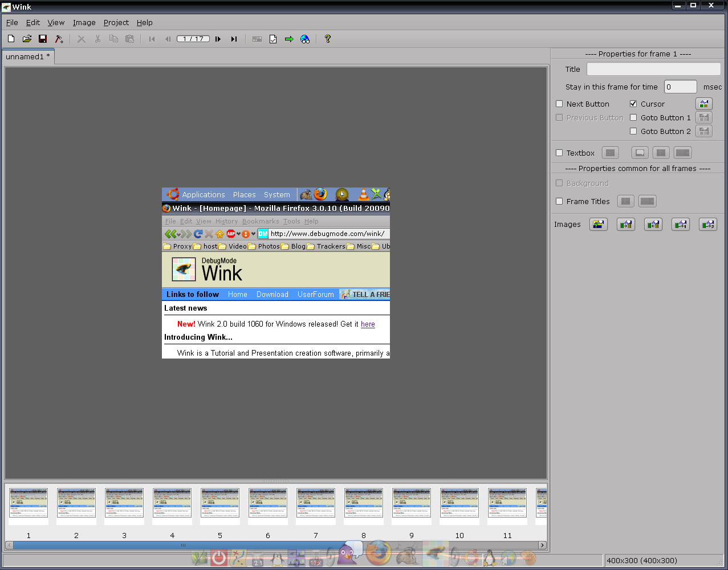Click the Stay in this frame time field
This screenshot has width=728, height=570.
(x=681, y=87)
